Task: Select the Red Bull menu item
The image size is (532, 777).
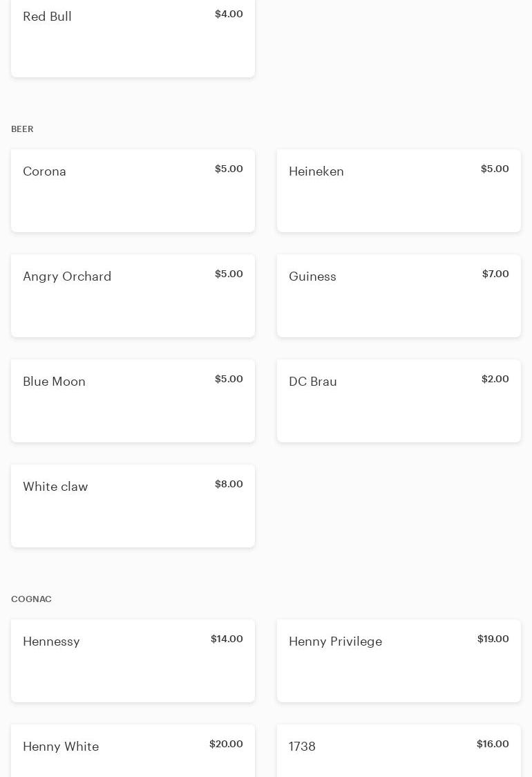Action: point(133,38)
